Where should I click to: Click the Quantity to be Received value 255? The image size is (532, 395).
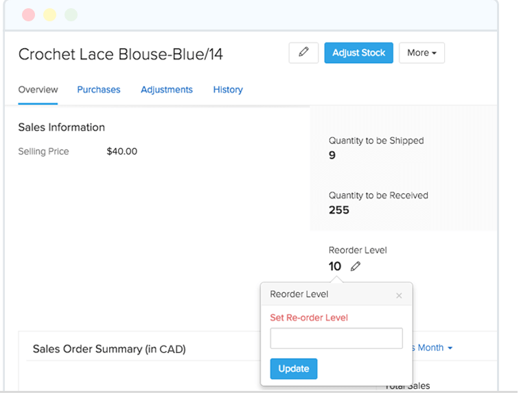pyautogui.click(x=339, y=210)
